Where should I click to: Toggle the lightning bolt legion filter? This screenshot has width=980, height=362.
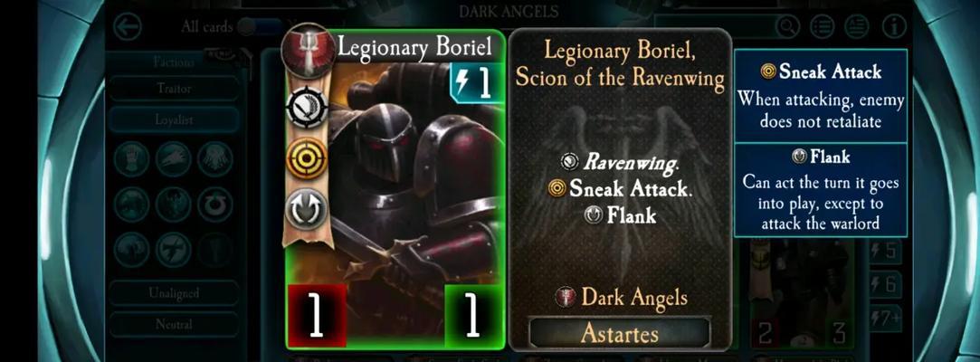173,250
